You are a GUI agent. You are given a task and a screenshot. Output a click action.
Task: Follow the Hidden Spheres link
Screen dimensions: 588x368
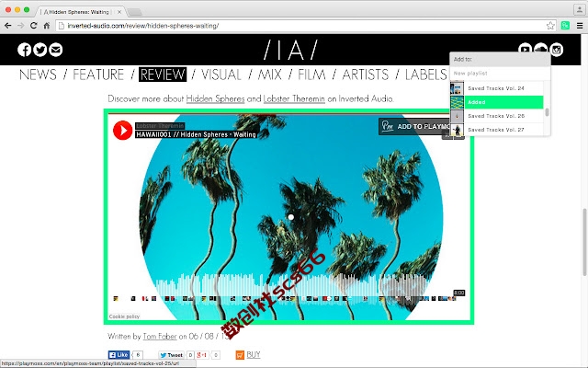click(x=215, y=98)
